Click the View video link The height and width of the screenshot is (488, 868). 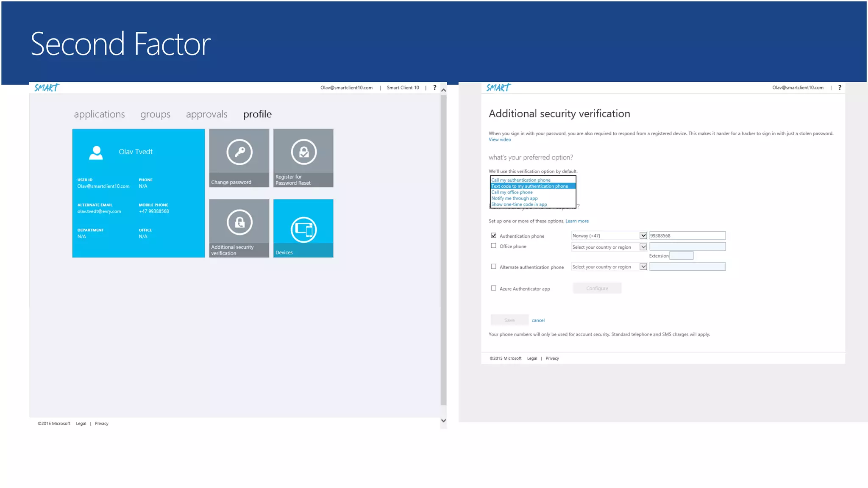coord(500,139)
